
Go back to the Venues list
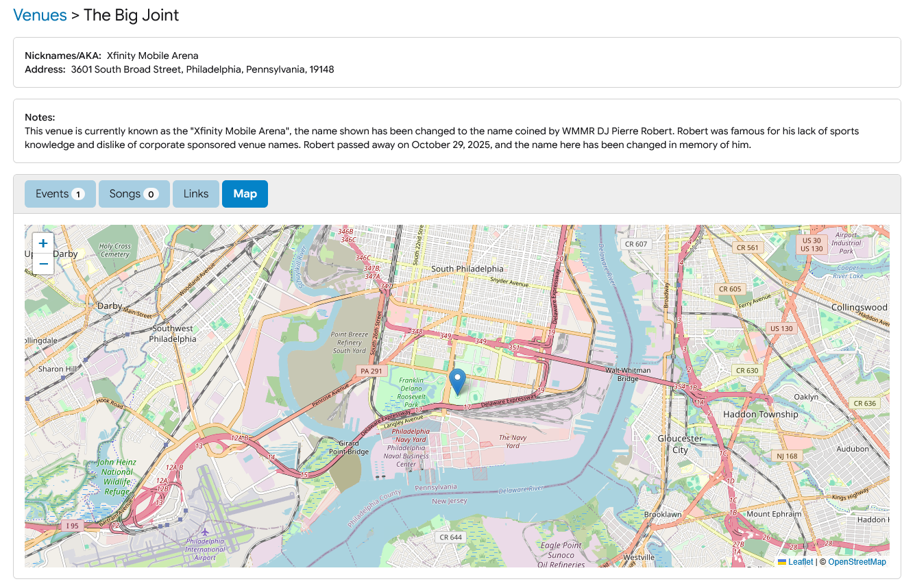pos(40,15)
